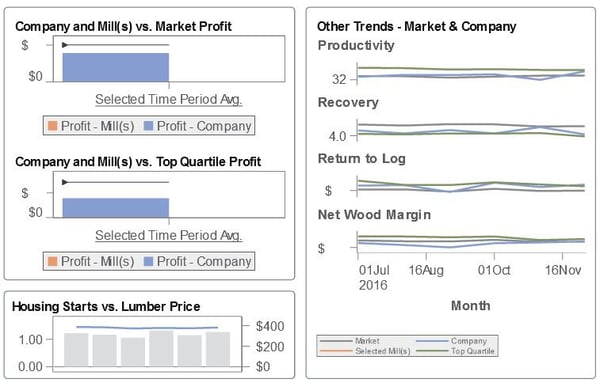Screen dimensions: 600x383
Task: Click the Market Profit target arrow marker
Action: point(65,45)
